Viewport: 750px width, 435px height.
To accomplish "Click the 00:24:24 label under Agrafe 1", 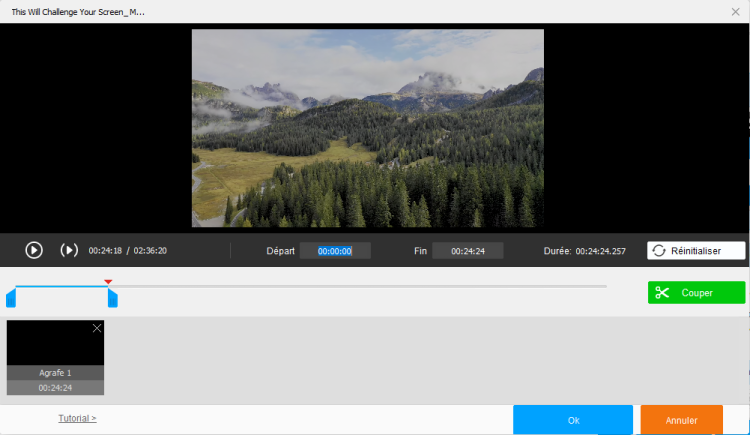I will [x=55, y=387].
